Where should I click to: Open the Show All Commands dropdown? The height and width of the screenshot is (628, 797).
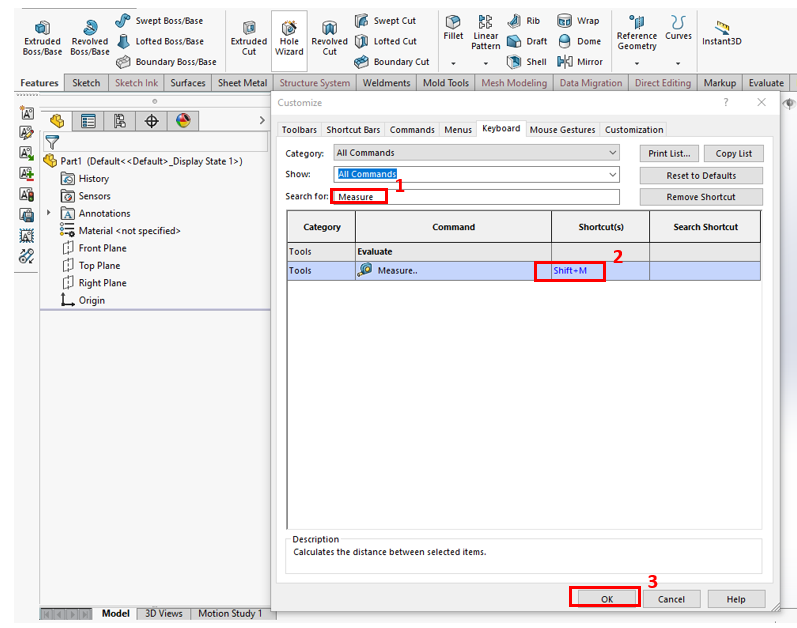(476, 174)
